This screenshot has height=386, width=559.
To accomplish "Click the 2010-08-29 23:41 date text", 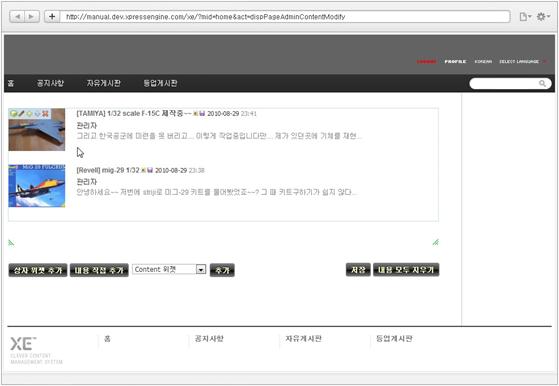I will pos(232,114).
